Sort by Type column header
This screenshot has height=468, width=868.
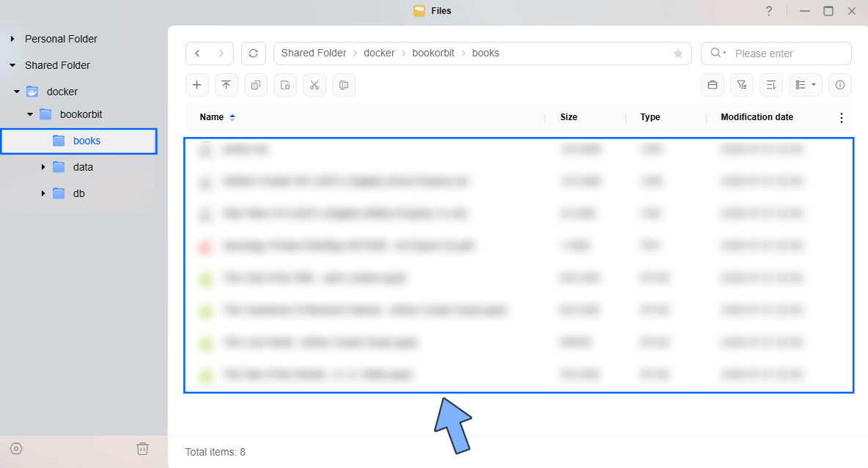[x=650, y=117]
